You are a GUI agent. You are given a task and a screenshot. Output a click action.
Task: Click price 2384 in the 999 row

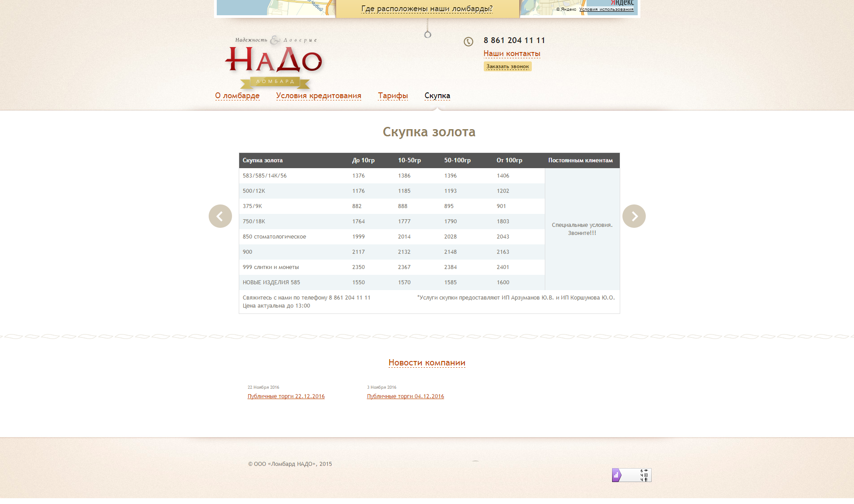[x=451, y=267]
